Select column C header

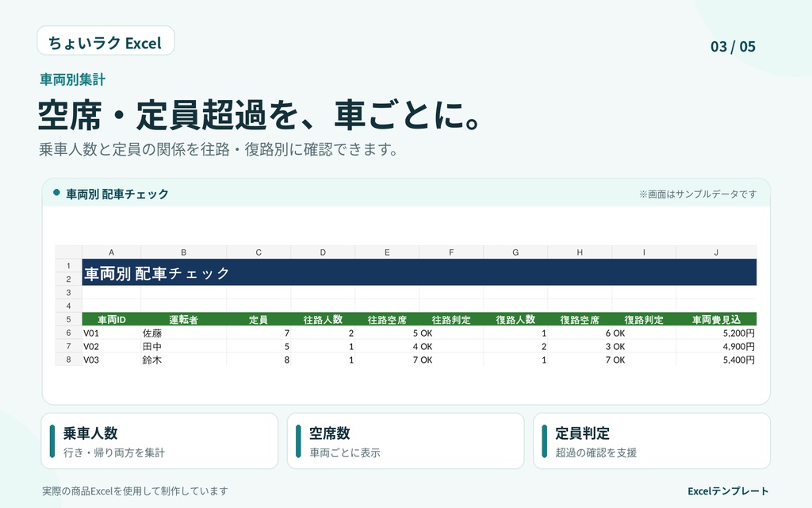pyautogui.click(x=259, y=252)
